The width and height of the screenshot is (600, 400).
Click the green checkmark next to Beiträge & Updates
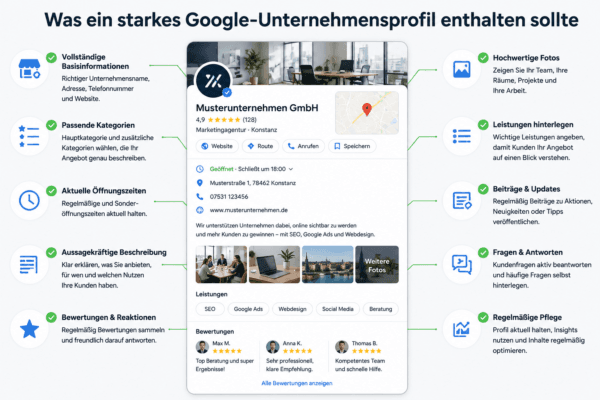coord(483,189)
